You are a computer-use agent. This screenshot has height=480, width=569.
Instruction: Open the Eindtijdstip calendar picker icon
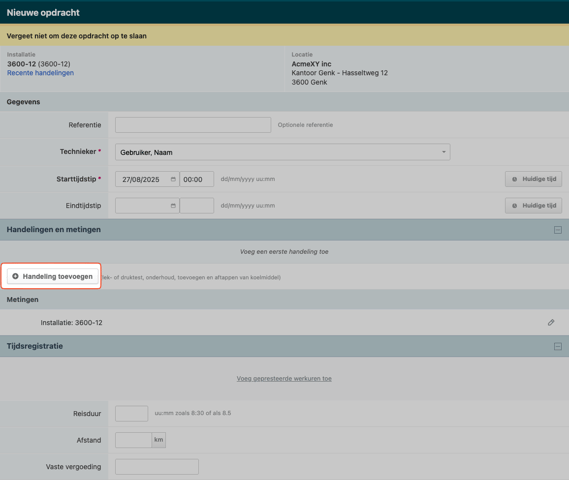pyautogui.click(x=173, y=206)
